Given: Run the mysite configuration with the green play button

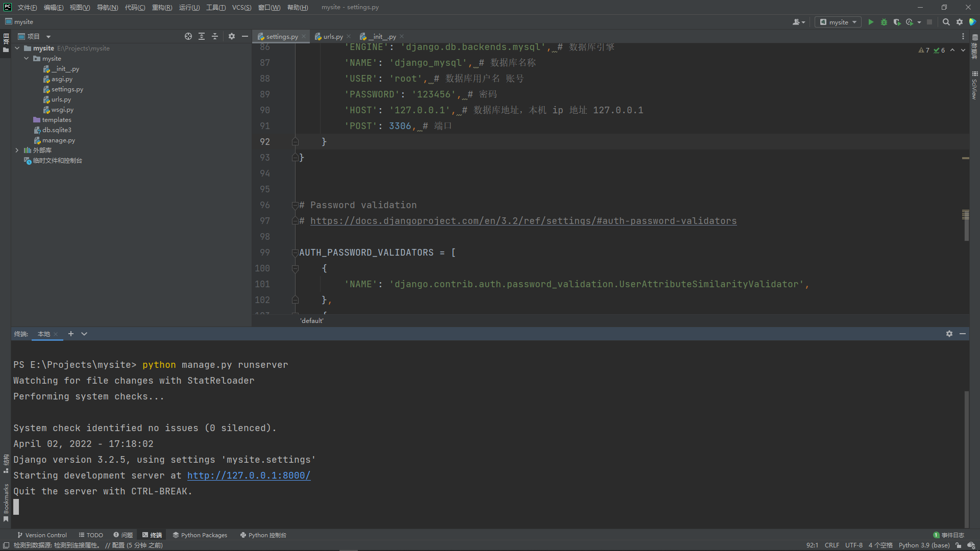Looking at the screenshot, I should [871, 22].
